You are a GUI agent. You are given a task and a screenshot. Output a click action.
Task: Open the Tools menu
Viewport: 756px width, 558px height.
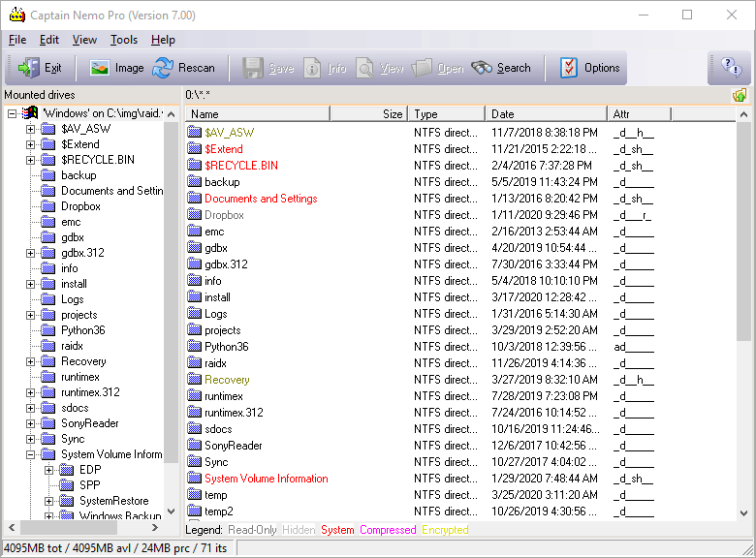pos(124,40)
